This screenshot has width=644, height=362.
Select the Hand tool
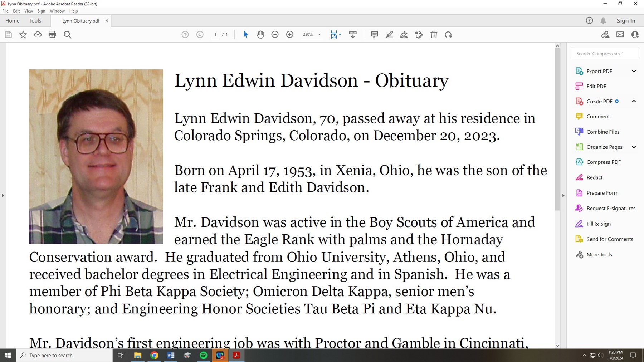tap(260, 34)
